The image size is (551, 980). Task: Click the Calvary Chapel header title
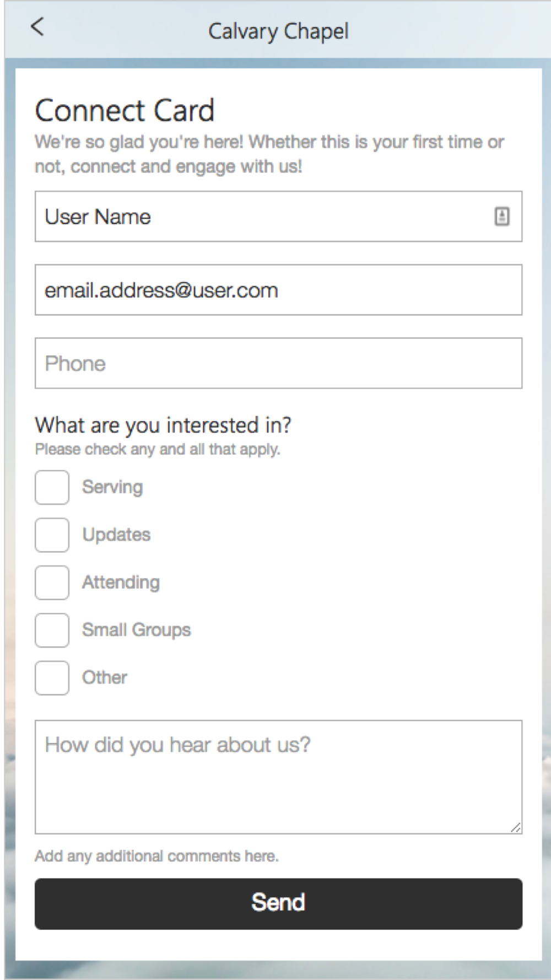coord(278,31)
